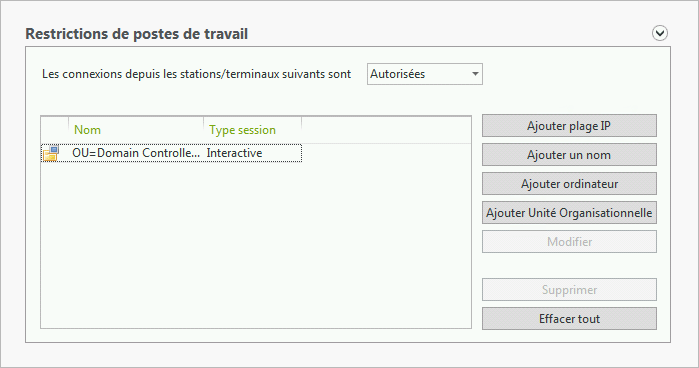699x368 pixels.
Task: Click the Restrictions de postes de travail heading
Action: [136, 34]
